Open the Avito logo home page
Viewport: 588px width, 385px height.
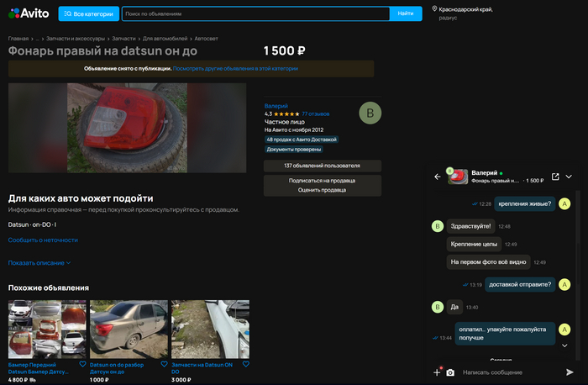29,13
